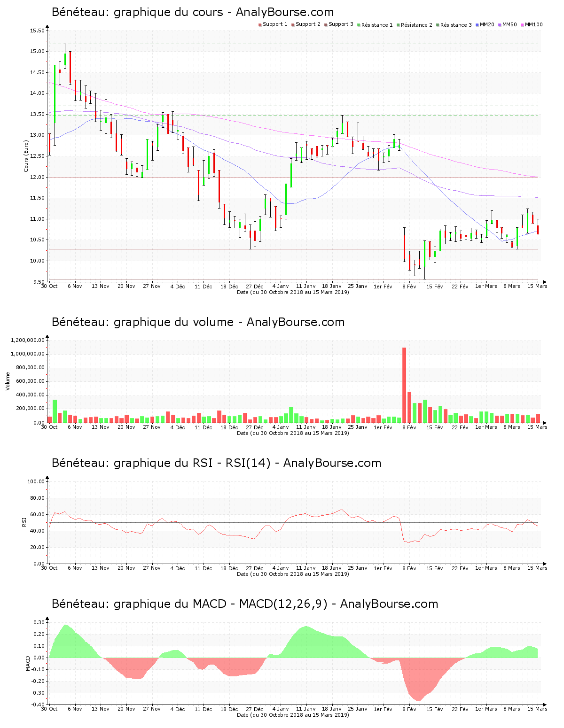Click the '30 Oct' date under price chart
564x728 pixels.
[49, 286]
